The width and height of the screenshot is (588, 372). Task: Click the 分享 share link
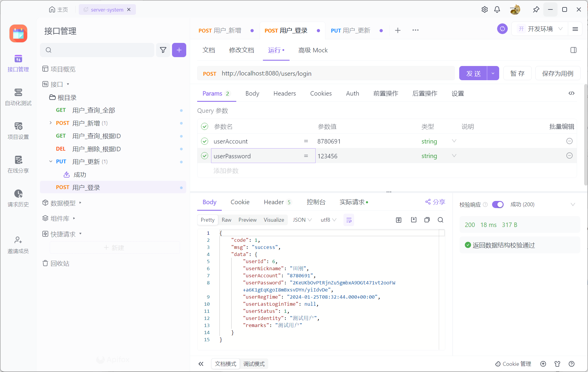click(x=435, y=202)
